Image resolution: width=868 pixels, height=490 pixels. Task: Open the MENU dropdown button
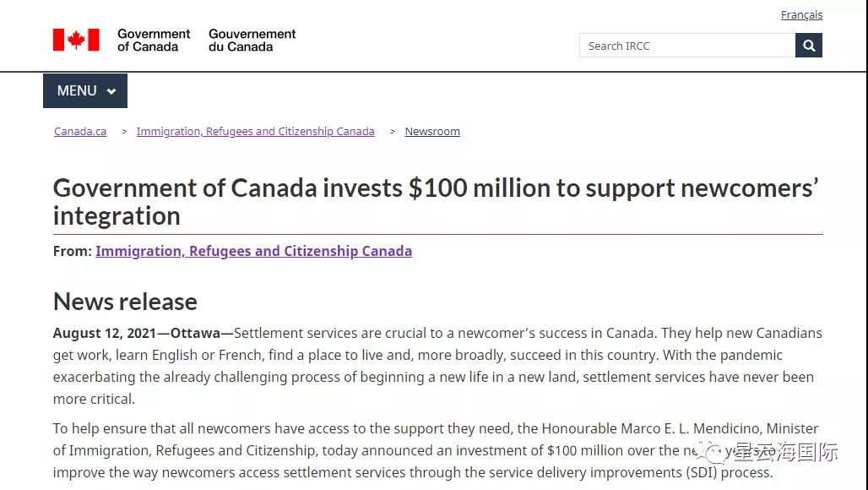pyautogui.click(x=84, y=90)
